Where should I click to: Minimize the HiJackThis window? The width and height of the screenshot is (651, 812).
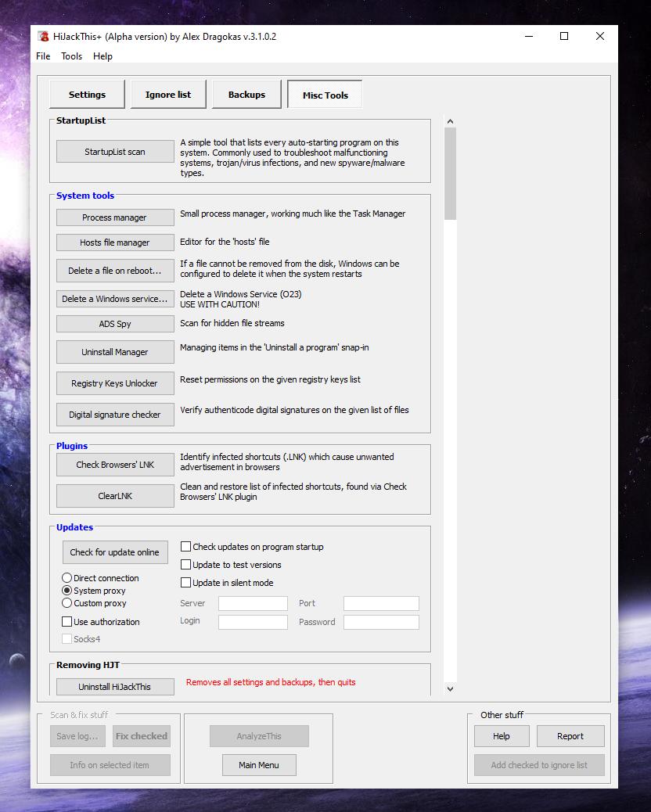pos(529,36)
